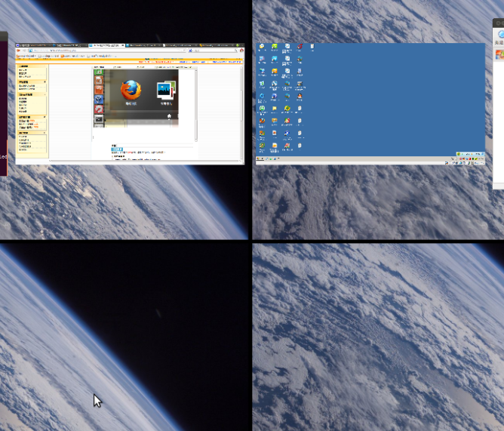Collapse the first yellow sidebar section header
The height and width of the screenshot is (431, 504).
coord(32,66)
